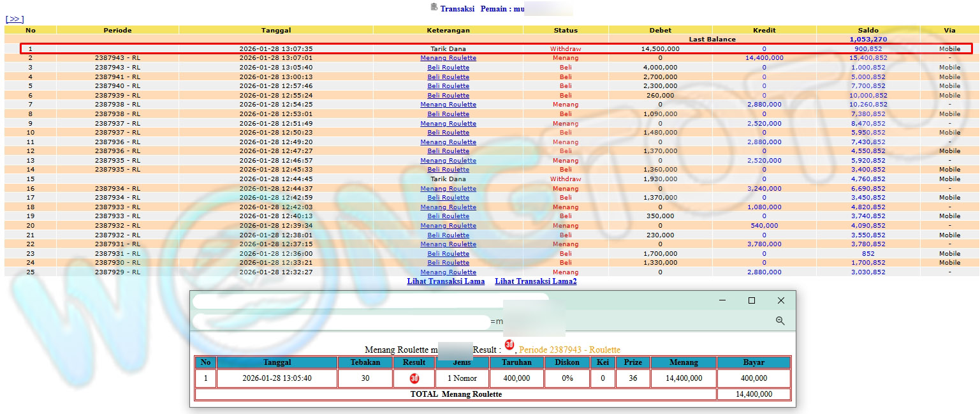Open Beli Roulette entry at 13:00:13

[x=448, y=77]
